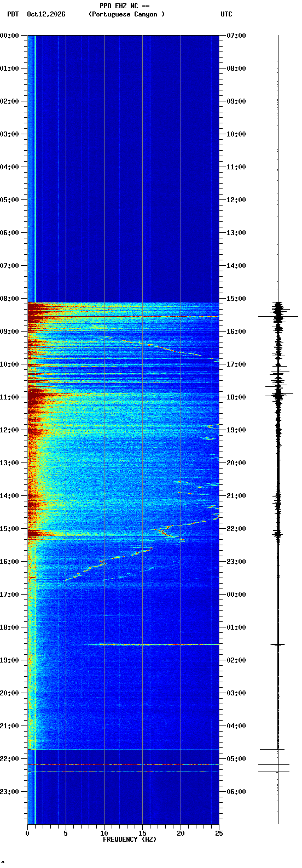
Task: Click the '20' frequency axis tick label
Action: pos(181,833)
